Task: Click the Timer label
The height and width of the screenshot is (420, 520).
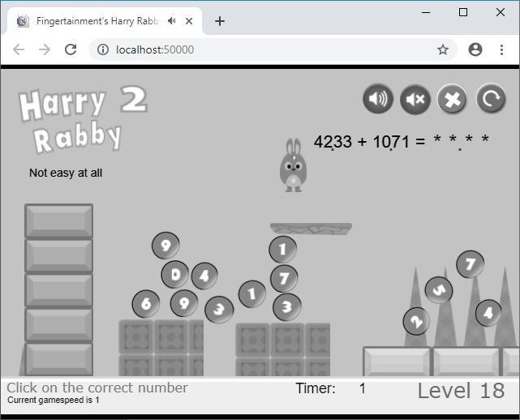Action: pos(316,388)
